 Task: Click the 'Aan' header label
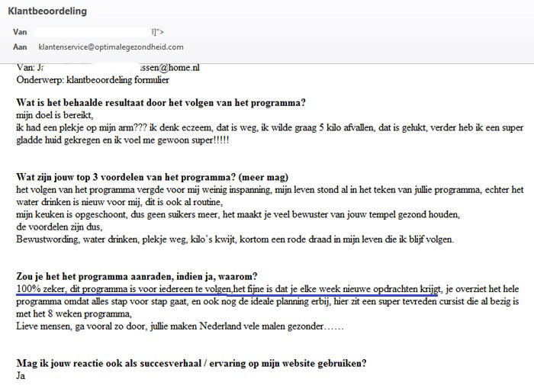20,47
